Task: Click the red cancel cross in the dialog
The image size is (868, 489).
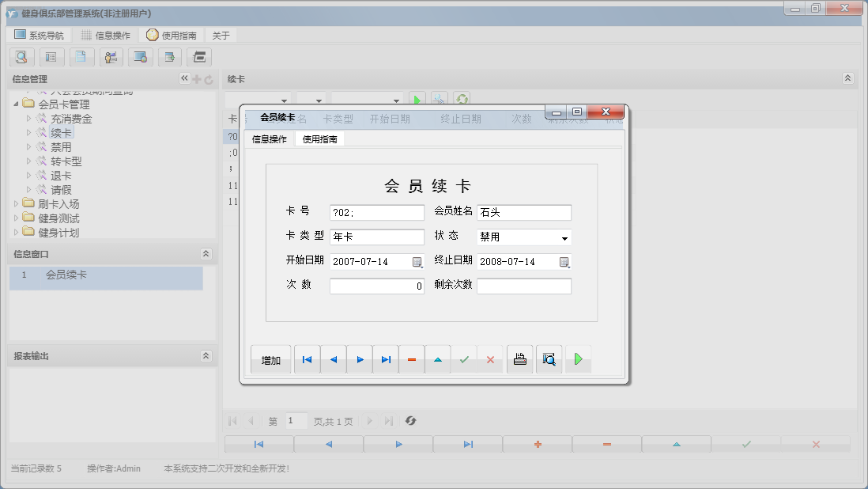Action: click(x=490, y=358)
